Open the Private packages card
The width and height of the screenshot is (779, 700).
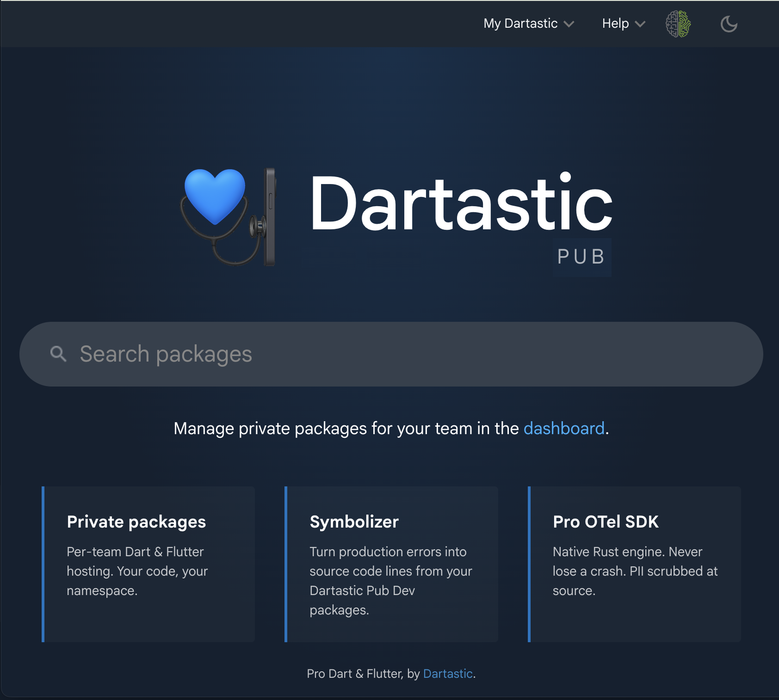(148, 564)
